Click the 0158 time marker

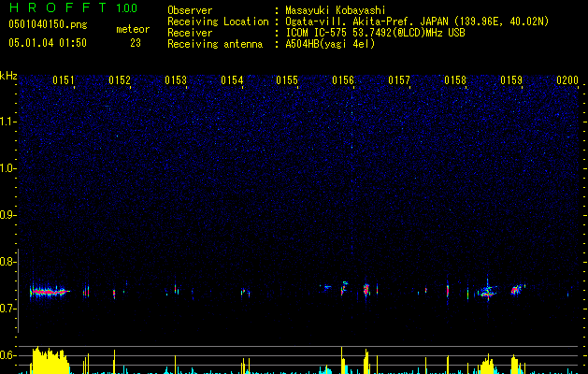[455, 79]
